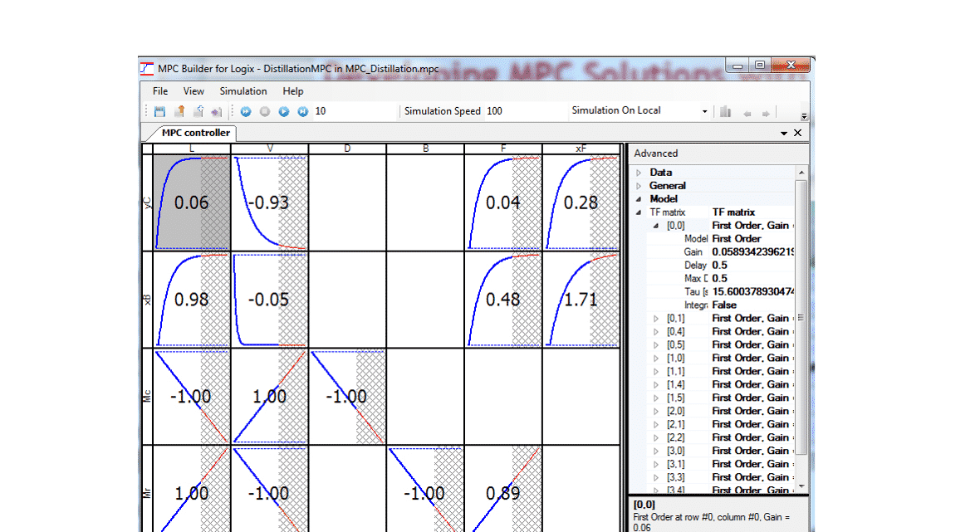This screenshot has width=980, height=532.
Task: Close the MPC controller tab with X
Action: point(797,133)
